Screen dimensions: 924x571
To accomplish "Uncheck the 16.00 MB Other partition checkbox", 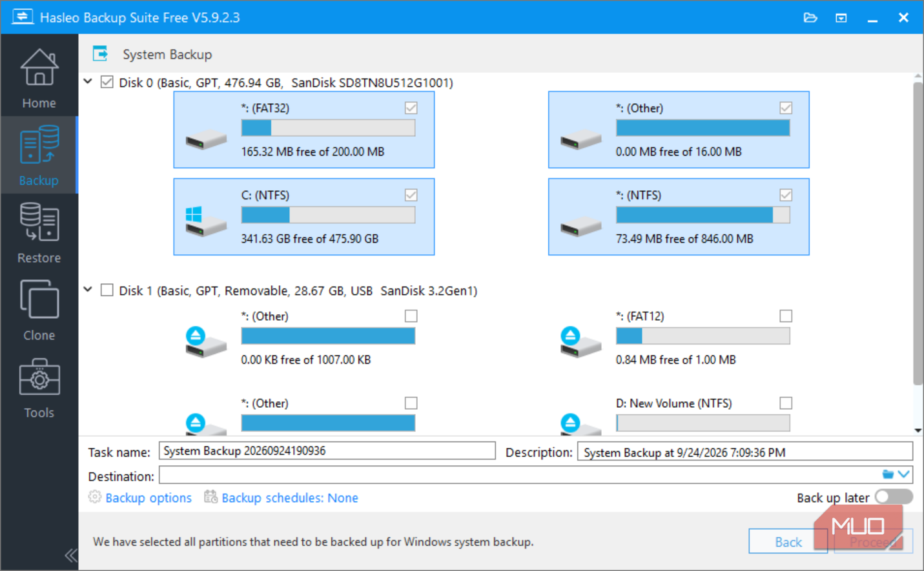I will click(786, 108).
